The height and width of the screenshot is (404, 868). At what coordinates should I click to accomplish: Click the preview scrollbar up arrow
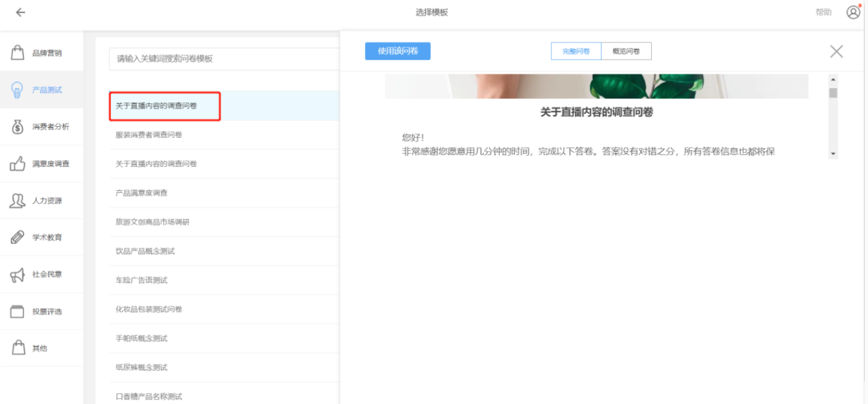[833, 79]
